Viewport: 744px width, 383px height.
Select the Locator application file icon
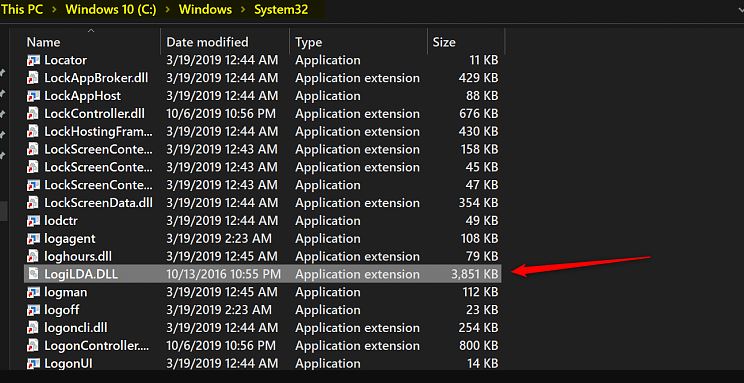(x=33, y=60)
